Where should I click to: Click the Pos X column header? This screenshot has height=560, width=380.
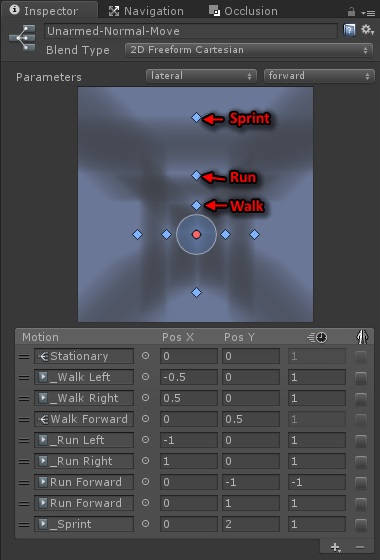click(x=178, y=337)
